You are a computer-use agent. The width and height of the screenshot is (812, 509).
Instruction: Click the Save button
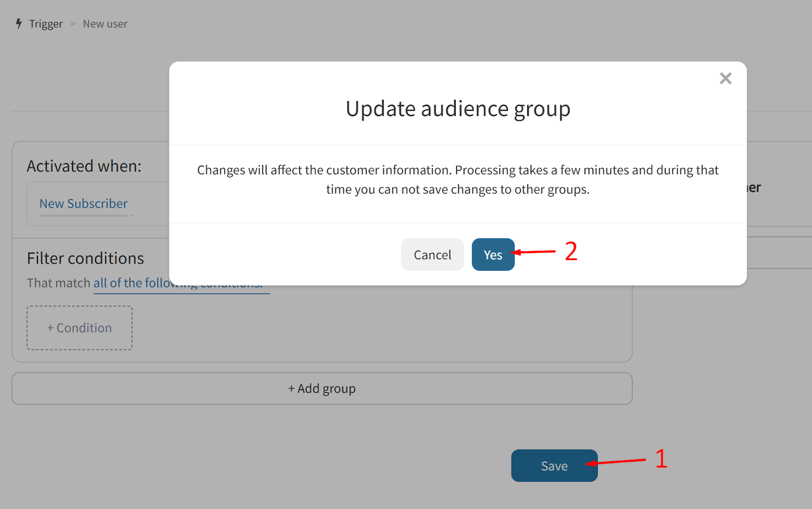(554, 466)
